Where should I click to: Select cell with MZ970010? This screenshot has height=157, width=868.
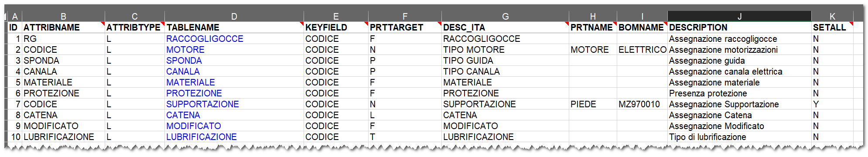(642, 104)
